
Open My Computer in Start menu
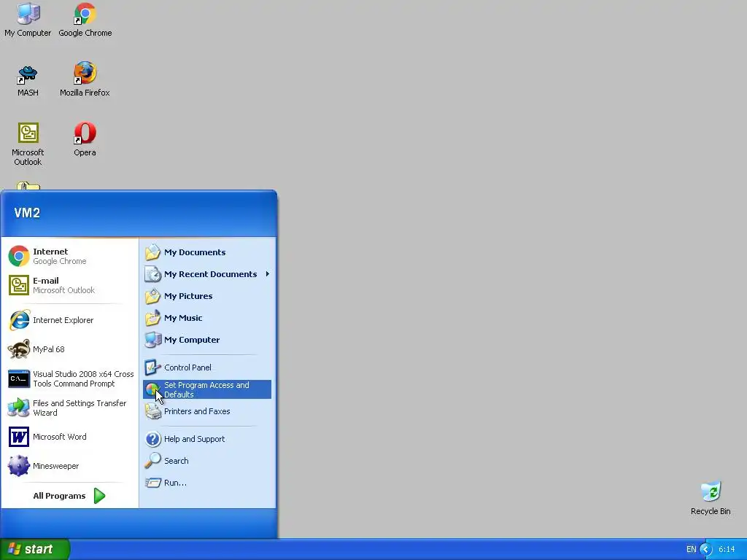207,340
